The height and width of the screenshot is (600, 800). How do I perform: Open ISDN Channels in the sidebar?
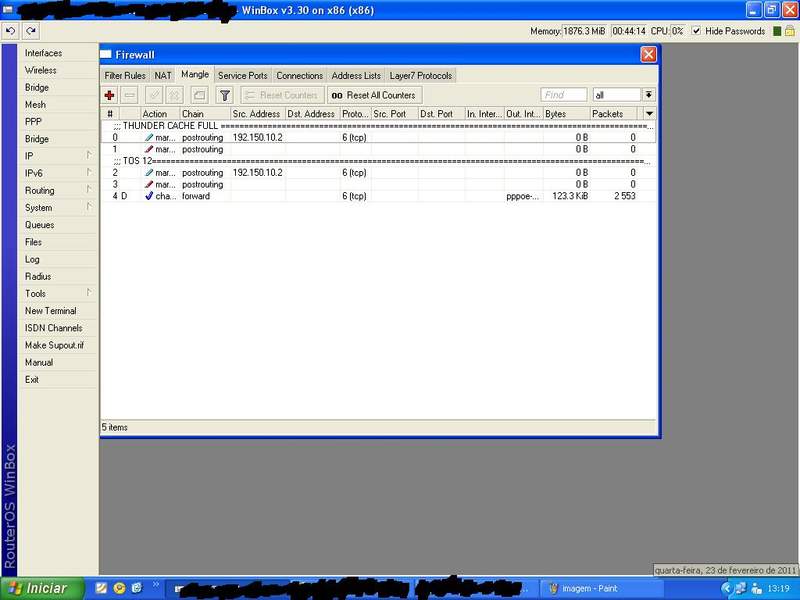point(58,328)
